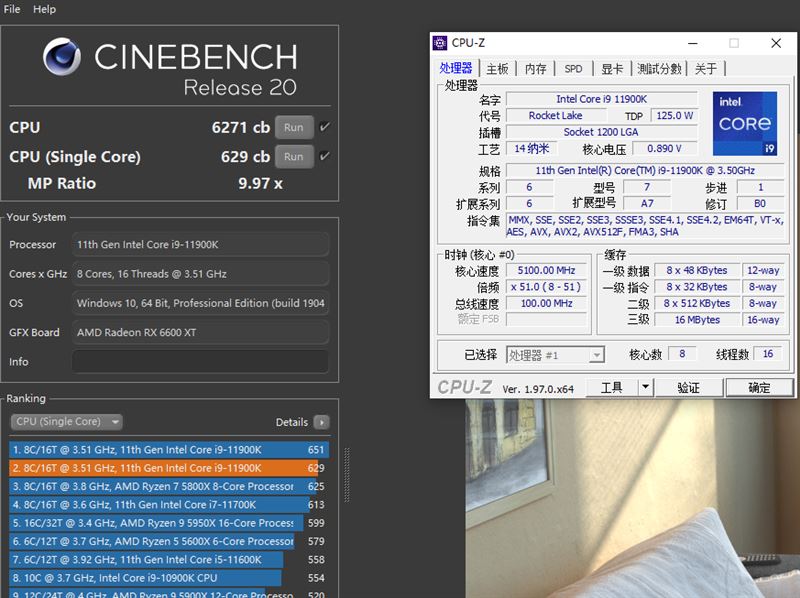
Task: Click the panel splitter grip handle
Action: point(347,475)
